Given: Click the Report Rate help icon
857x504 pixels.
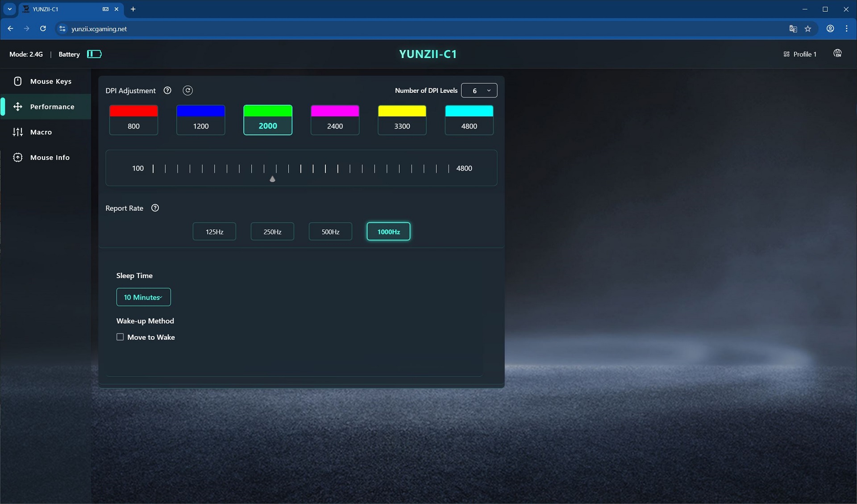Looking at the screenshot, I should 155,208.
